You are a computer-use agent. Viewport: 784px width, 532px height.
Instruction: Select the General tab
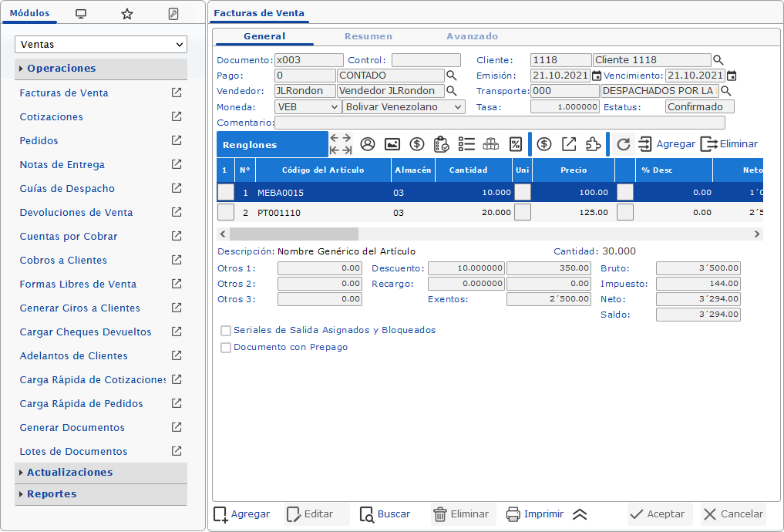[x=264, y=36]
